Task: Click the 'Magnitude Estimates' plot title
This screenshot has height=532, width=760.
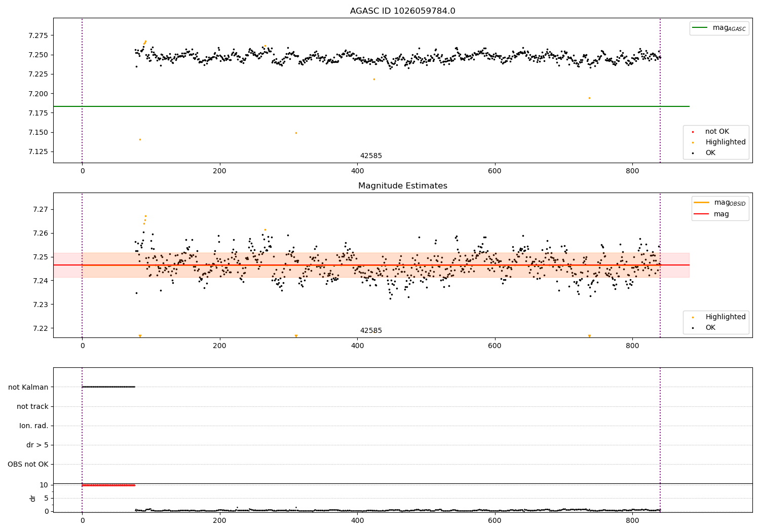Action: point(402,186)
